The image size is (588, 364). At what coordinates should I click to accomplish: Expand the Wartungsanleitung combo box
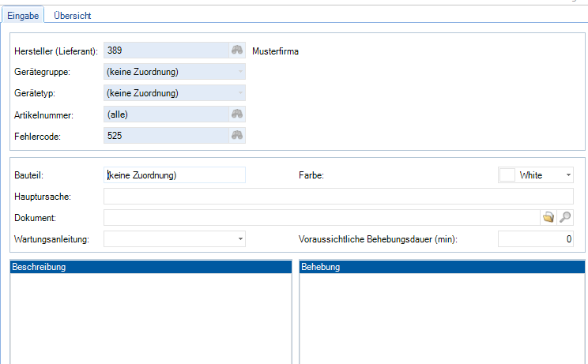point(239,238)
